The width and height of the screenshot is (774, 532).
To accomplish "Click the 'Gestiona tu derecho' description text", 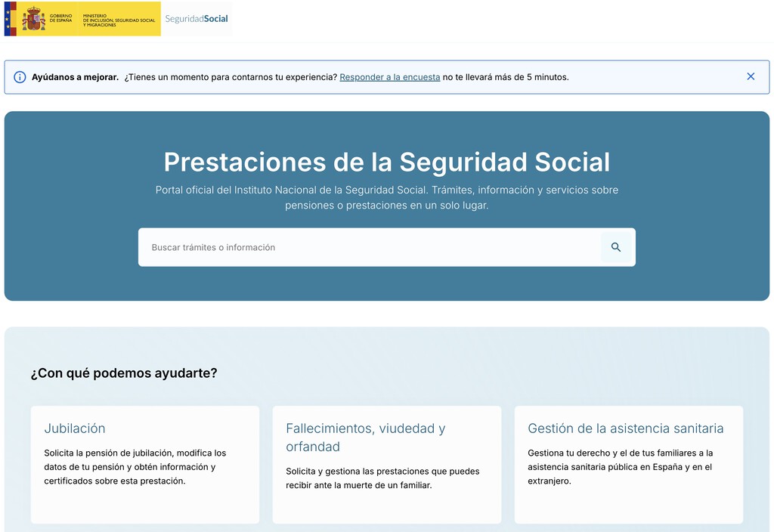I will [x=621, y=467].
